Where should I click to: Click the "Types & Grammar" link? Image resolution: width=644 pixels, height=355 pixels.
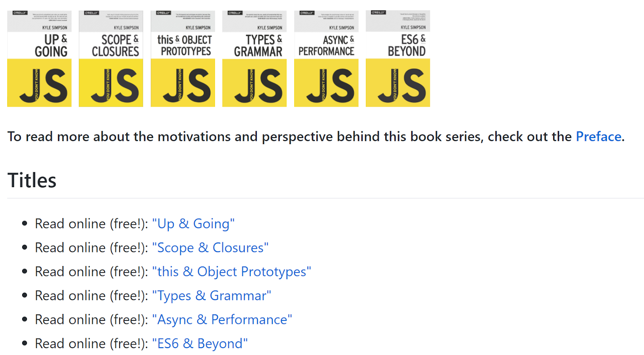coord(211,296)
